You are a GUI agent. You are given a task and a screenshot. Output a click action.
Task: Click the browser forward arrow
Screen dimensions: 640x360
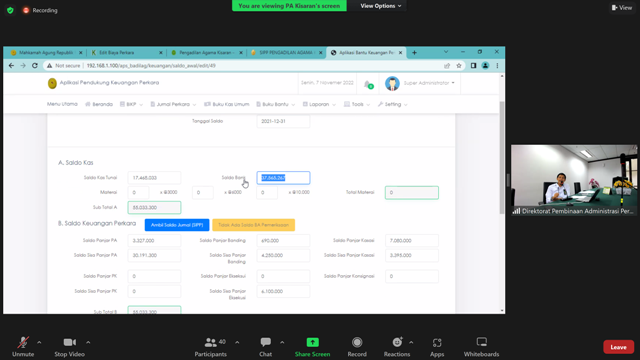[x=23, y=66]
